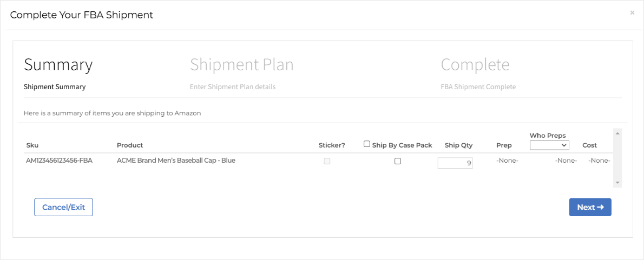Click the ACME Brand Men's Baseball Cap product

click(x=176, y=161)
